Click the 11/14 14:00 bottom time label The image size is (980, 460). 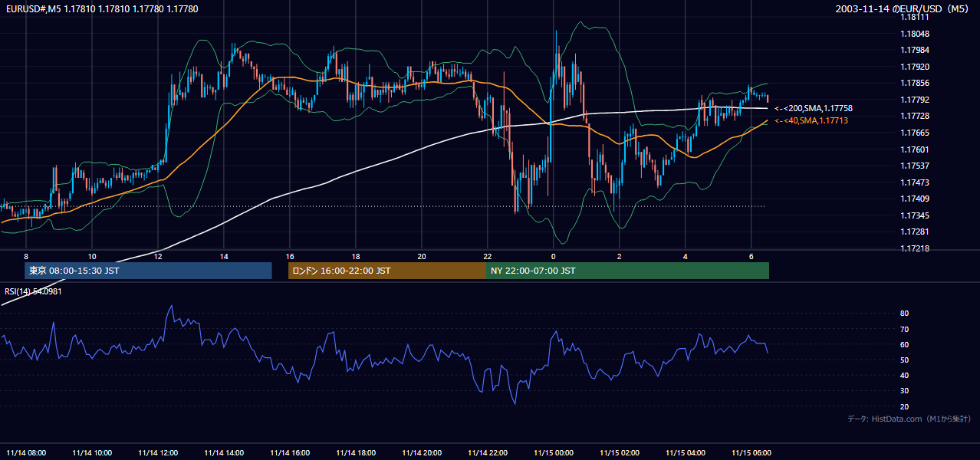[224, 453]
